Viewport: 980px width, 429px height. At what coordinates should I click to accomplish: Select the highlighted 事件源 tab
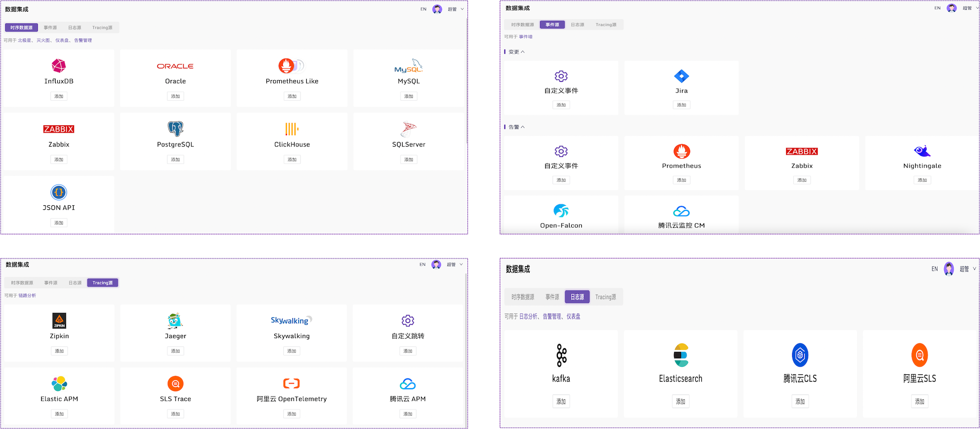tap(552, 25)
